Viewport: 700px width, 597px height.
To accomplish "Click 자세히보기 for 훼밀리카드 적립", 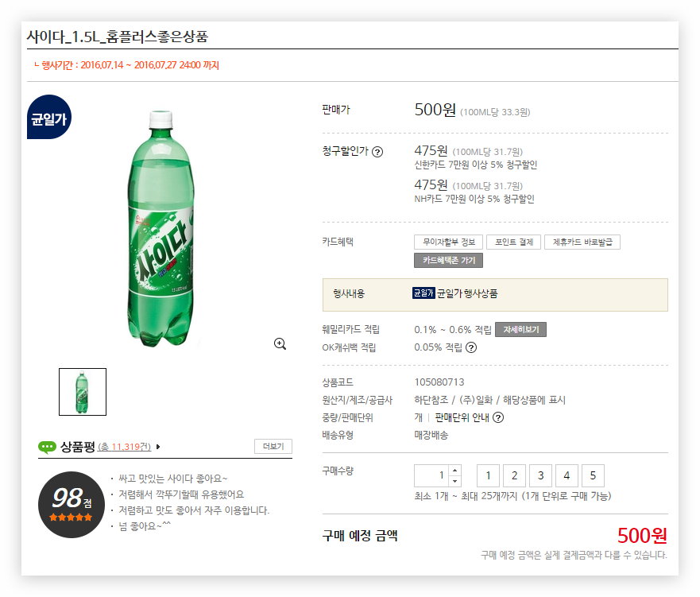I will (x=520, y=329).
